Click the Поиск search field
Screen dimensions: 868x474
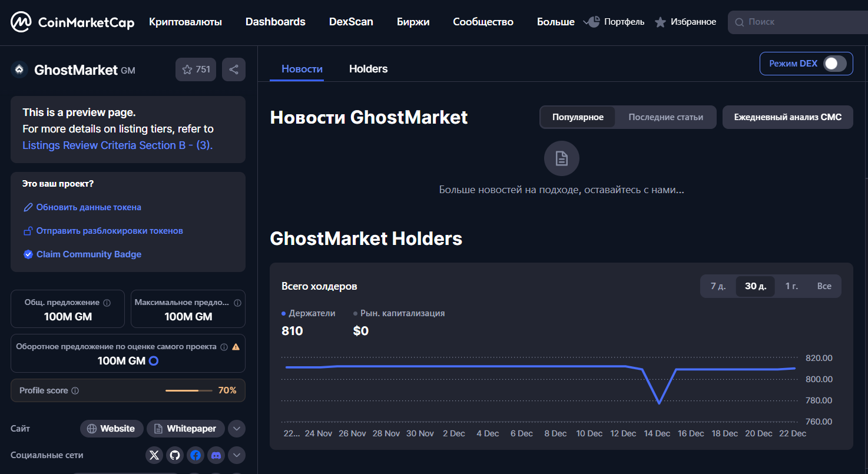point(798,22)
